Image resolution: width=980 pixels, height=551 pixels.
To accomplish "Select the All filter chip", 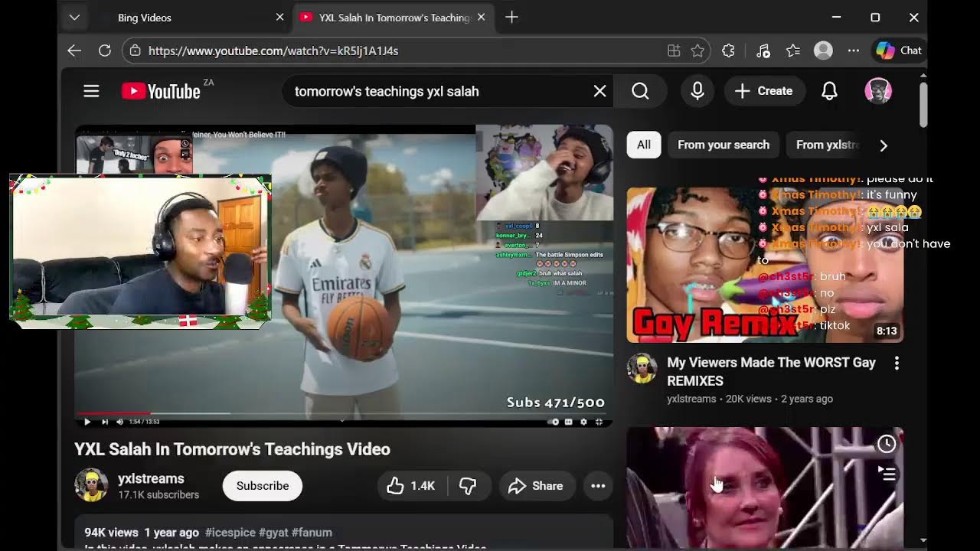I will tap(644, 145).
